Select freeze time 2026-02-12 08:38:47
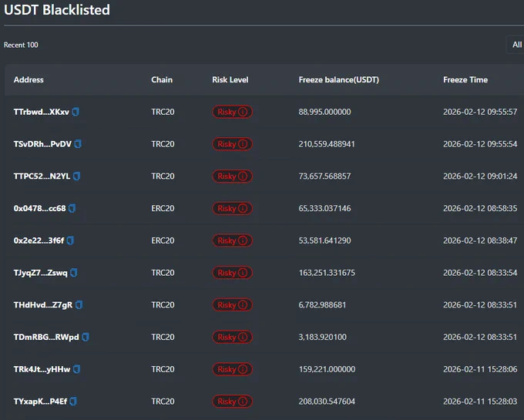The height and width of the screenshot is (420, 524). coord(480,240)
